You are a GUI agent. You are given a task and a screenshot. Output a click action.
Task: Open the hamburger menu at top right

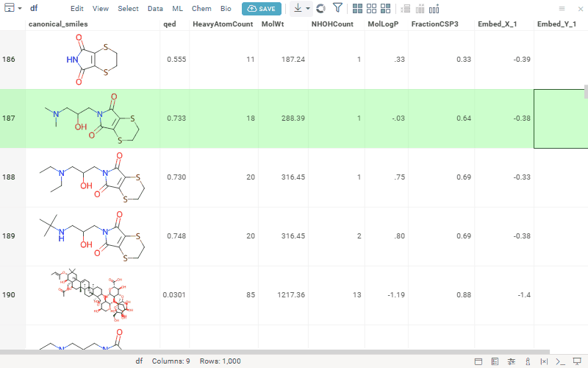pyautogui.click(x=562, y=9)
